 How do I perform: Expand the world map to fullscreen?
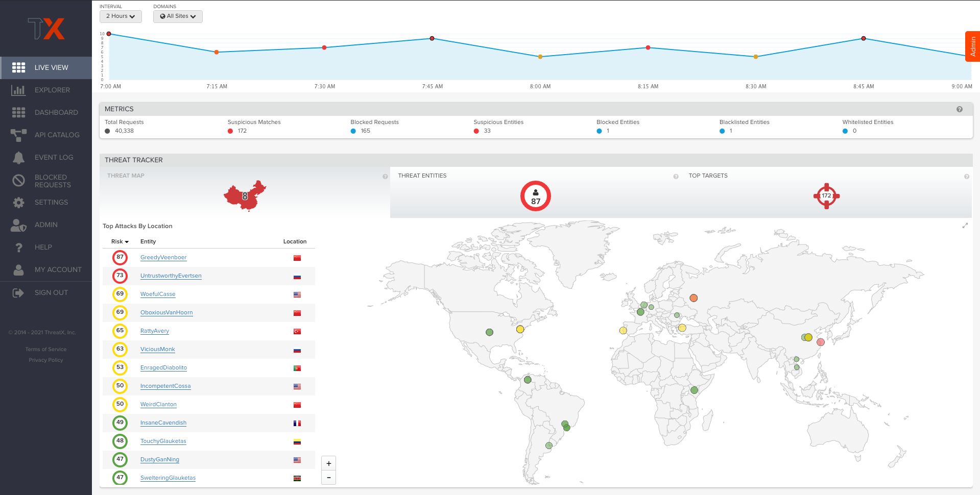point(965,225)
